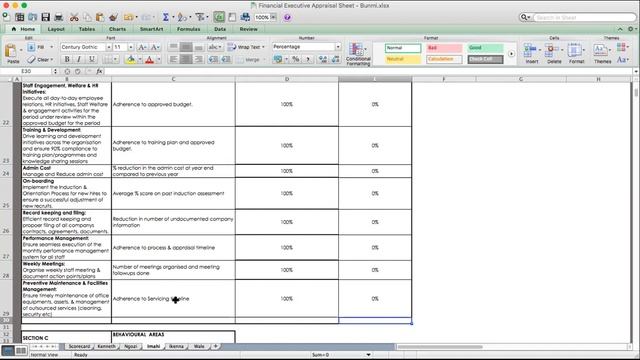Viewport: 640px width, 360px height.
Task: Click the Fill color paint bucket icon
Action: coord(131,60)
